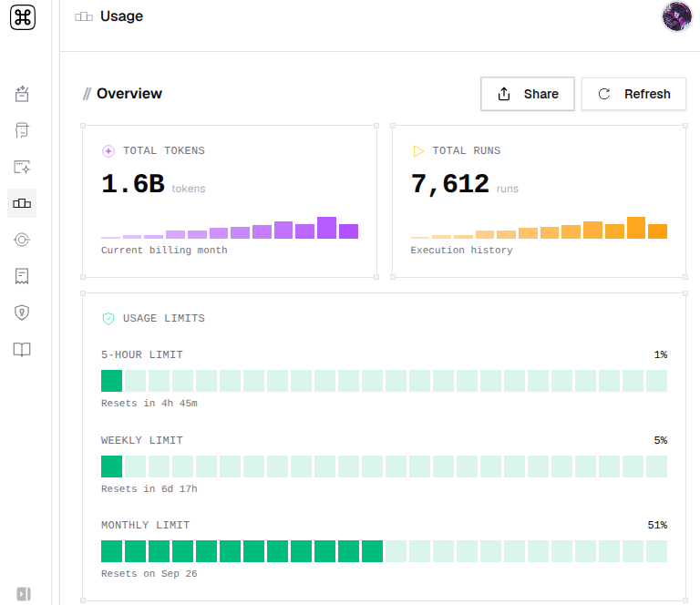Click the Weekly limit progress bar
Screen dimensions: 700x605
point(384,467)
